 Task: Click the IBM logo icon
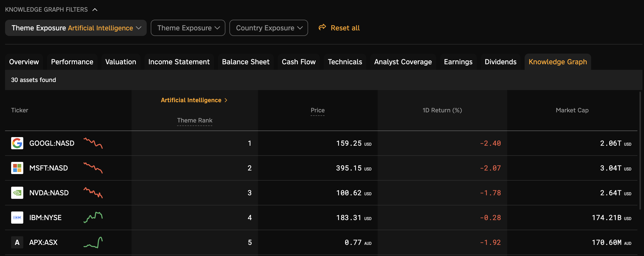pos(17,218)
